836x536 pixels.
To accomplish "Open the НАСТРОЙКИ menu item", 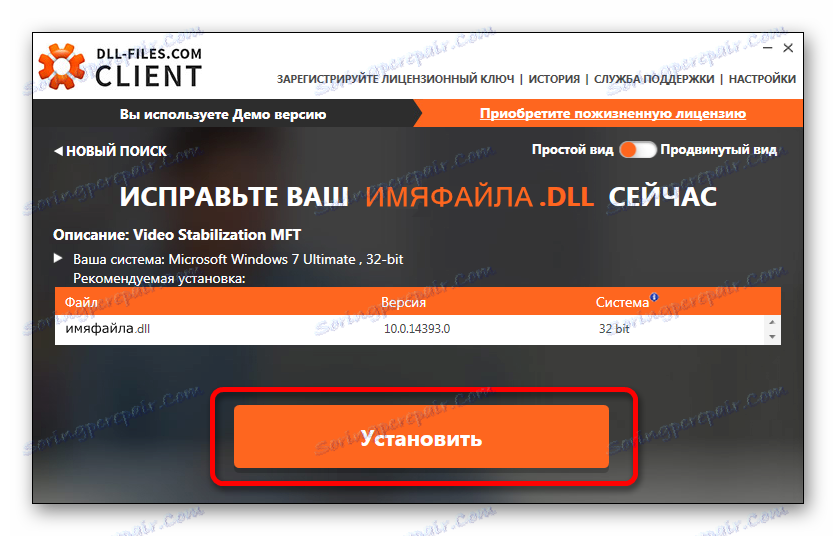I will point(762,79).
